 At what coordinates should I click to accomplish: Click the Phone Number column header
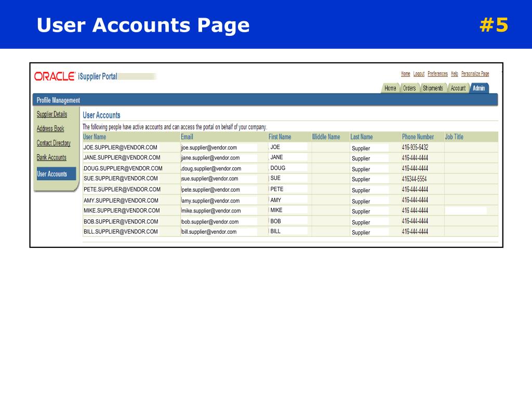tap(418, 137)
